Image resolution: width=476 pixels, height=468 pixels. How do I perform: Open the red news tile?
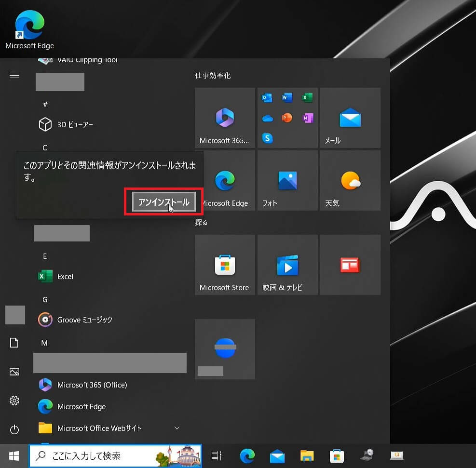click(350, 265)
